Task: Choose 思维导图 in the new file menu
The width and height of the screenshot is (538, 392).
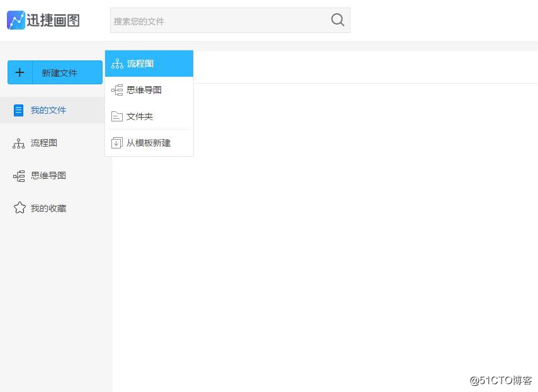Action: [x=149, y=90]
